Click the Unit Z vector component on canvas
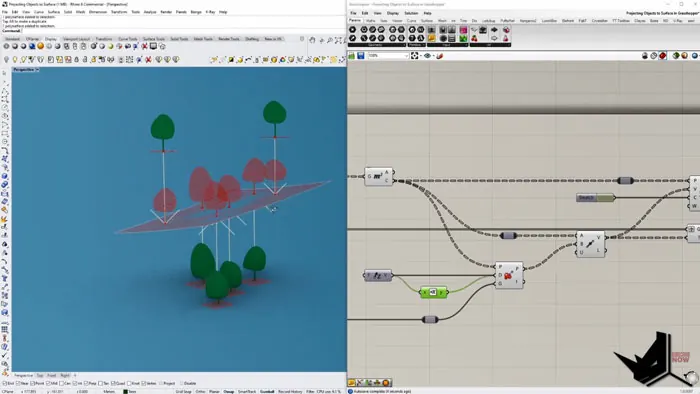Image resolution: width=700 pixels, height=394 pixels. coord(378,275)
